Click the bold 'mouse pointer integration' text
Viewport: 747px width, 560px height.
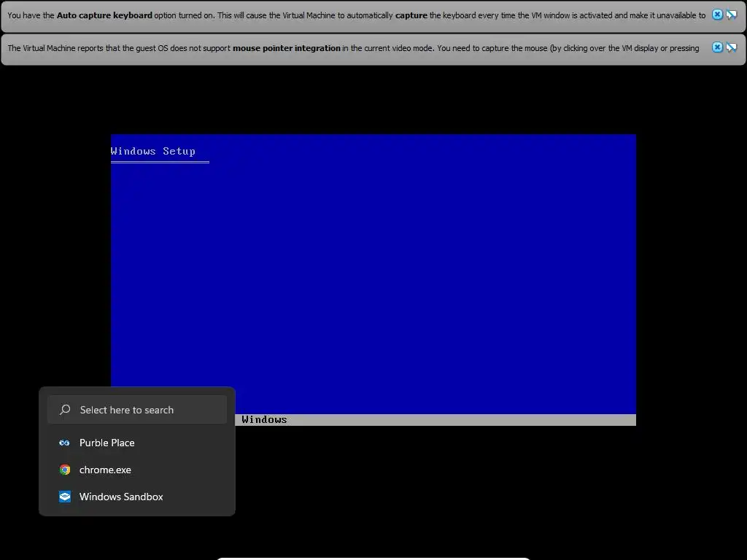(286, 48)
